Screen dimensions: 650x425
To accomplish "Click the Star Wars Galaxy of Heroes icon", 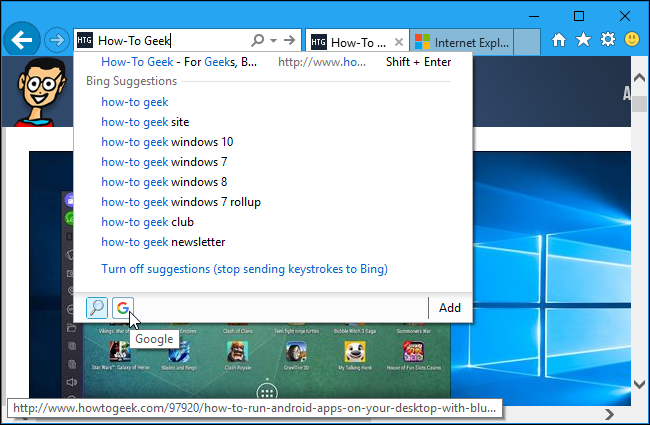I will (120, 352).
